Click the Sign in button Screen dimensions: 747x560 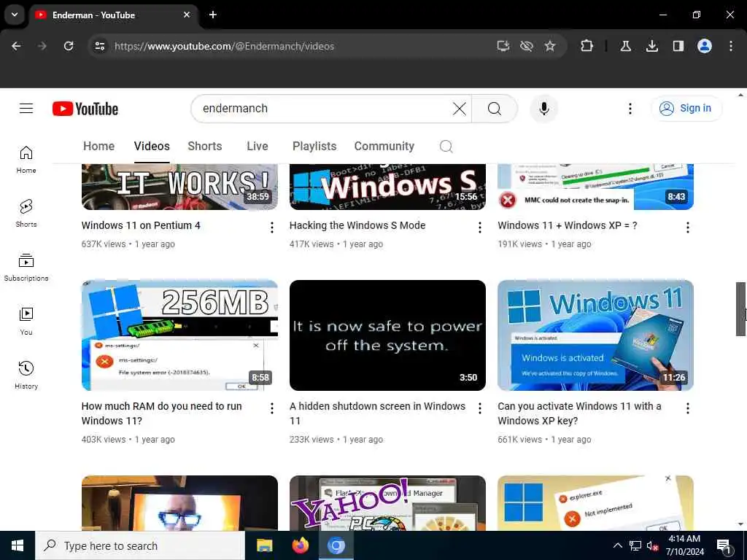point(686,109)
